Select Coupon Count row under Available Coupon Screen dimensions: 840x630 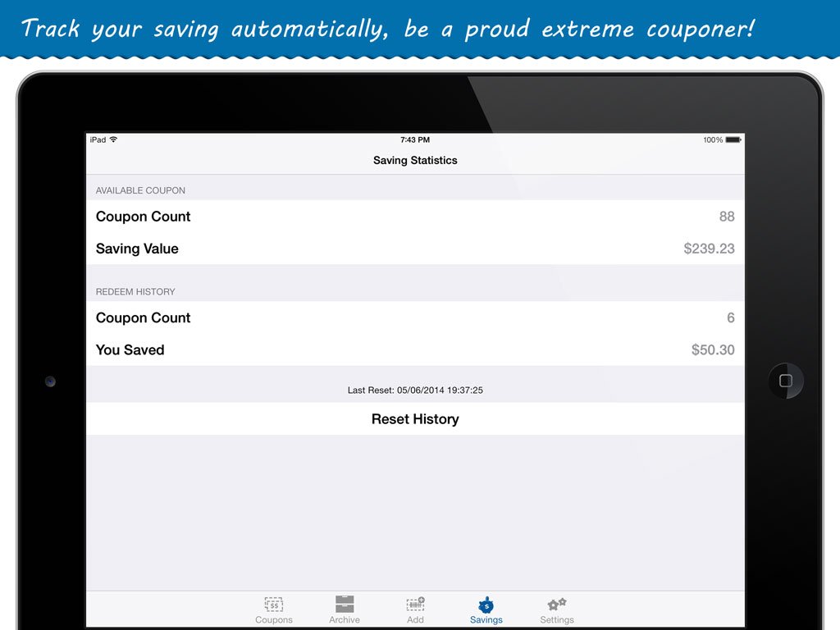click(415, 217)
